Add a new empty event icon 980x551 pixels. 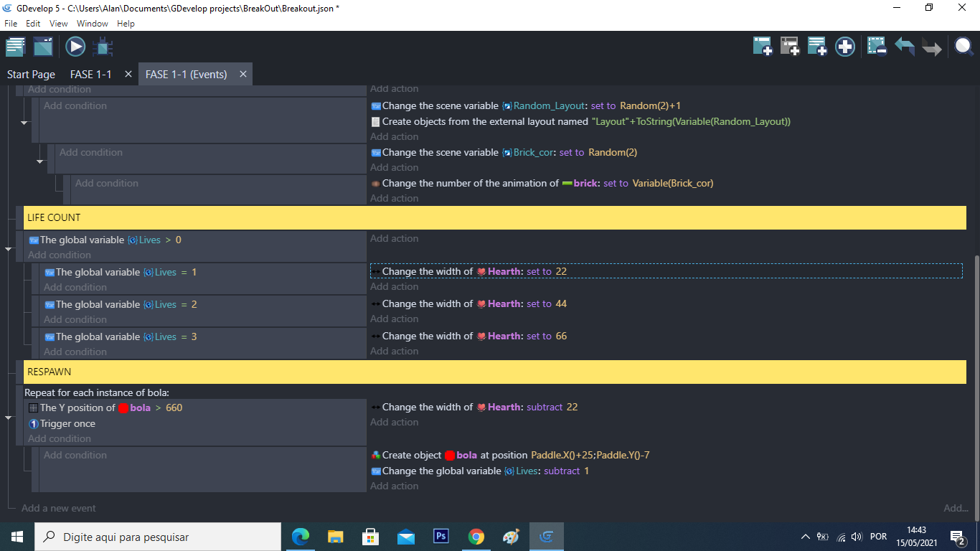(762, 47)
